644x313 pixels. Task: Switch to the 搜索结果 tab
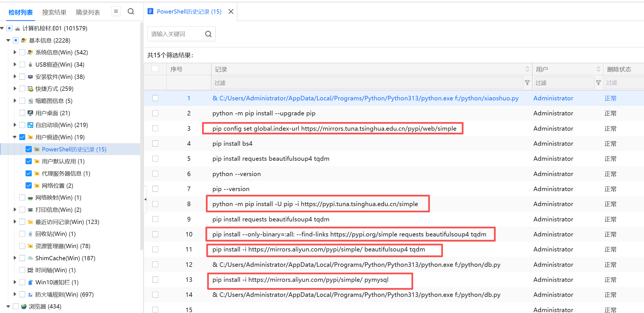tap(54, 12)
